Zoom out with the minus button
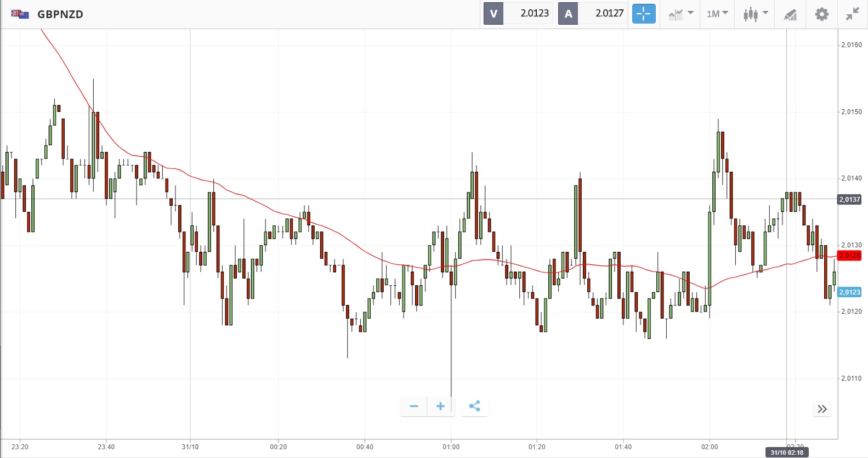Image resolution: width=868 pixels, height=458 pixels. [x=414, y=406]
